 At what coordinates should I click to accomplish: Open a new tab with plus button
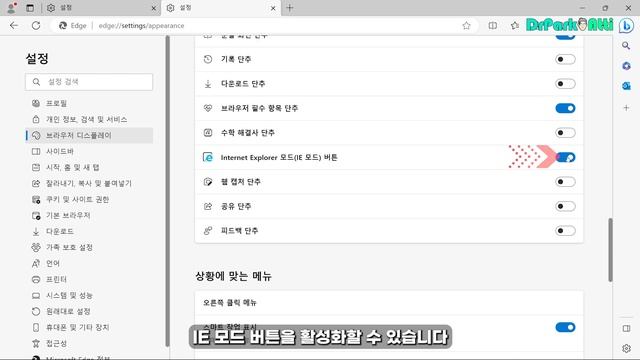point(290,8)
